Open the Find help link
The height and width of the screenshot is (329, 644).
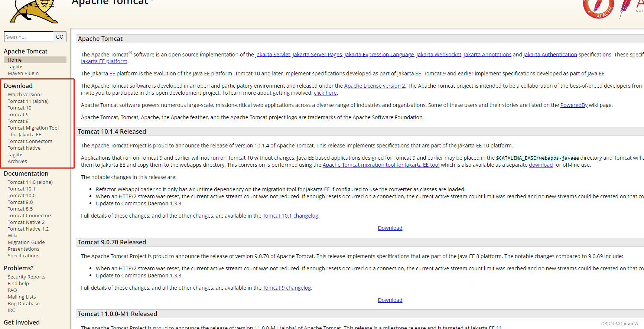[x=18, y=283]
